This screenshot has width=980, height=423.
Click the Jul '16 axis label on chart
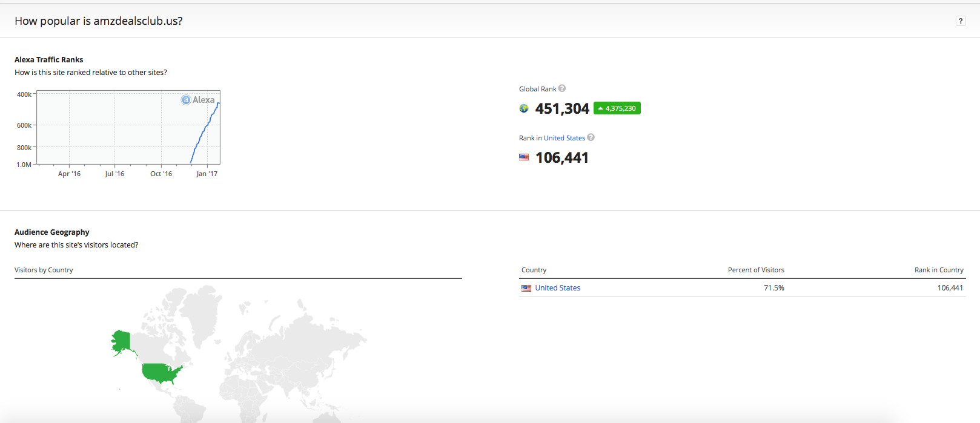click(114, 174)
